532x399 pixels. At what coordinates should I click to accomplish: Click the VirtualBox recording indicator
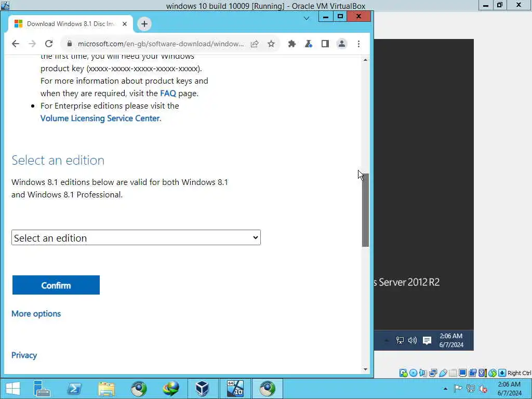pyautogui.click(x=472, y=373)
